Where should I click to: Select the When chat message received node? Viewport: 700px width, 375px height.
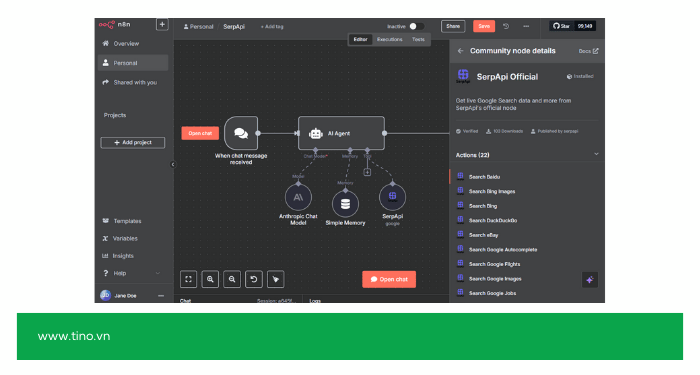click(x=241, y=133)
